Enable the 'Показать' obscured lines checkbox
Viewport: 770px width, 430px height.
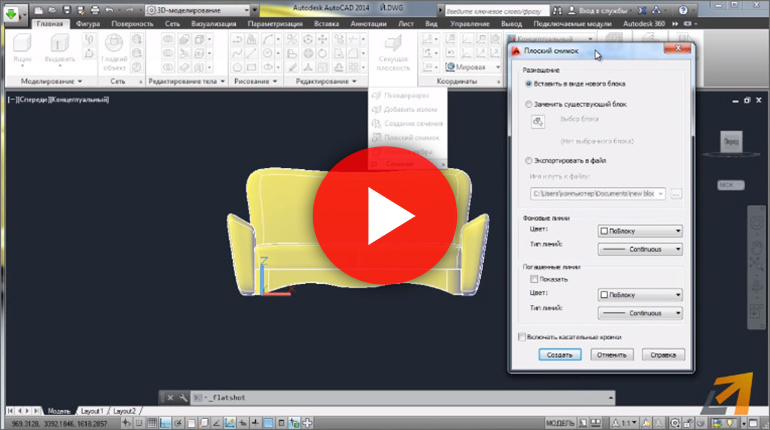pos(532,280)
